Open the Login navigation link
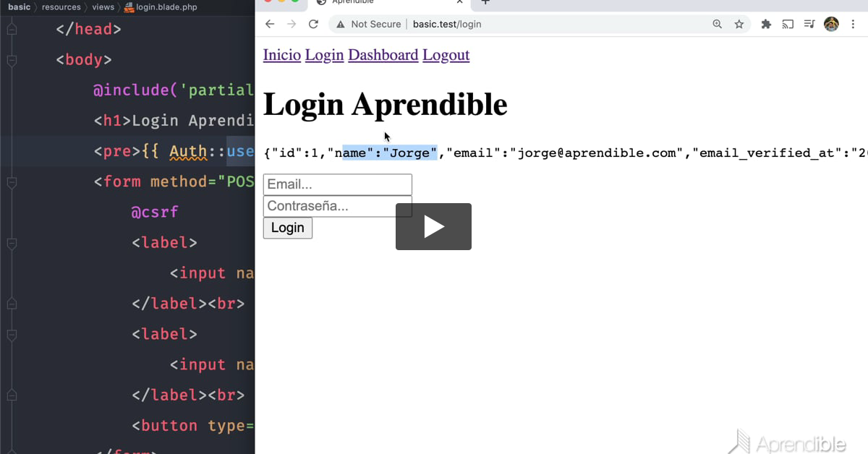868x454 pixels. [324, 55]
